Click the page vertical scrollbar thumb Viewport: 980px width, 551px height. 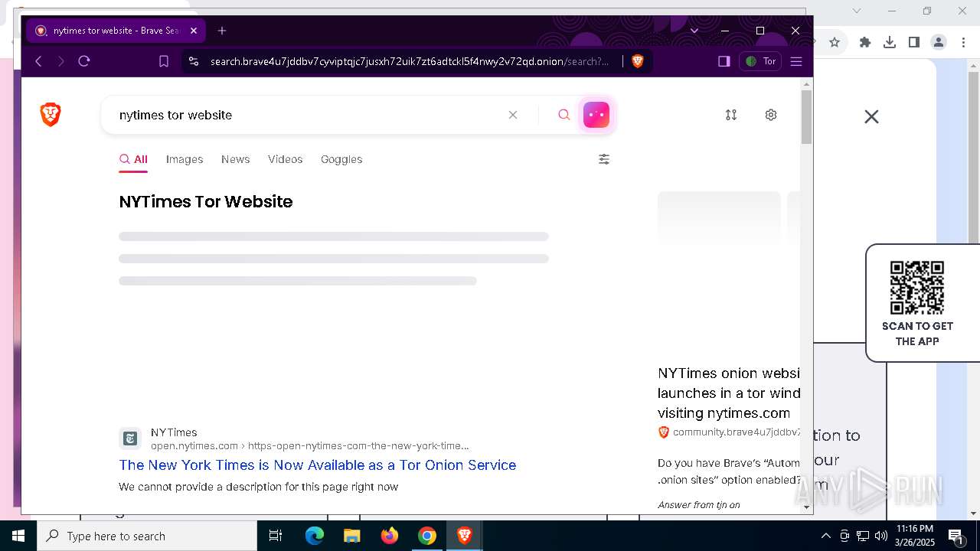[806, 116]
